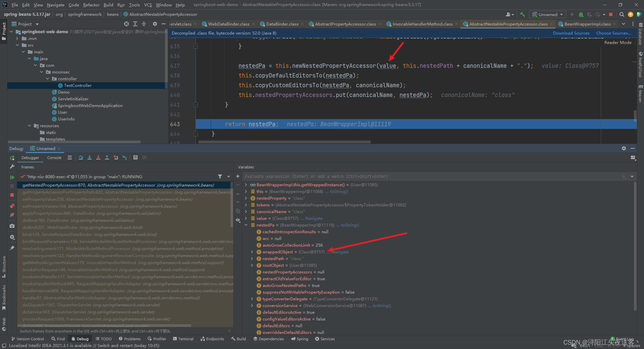Expand the rootObject variable

252,265
